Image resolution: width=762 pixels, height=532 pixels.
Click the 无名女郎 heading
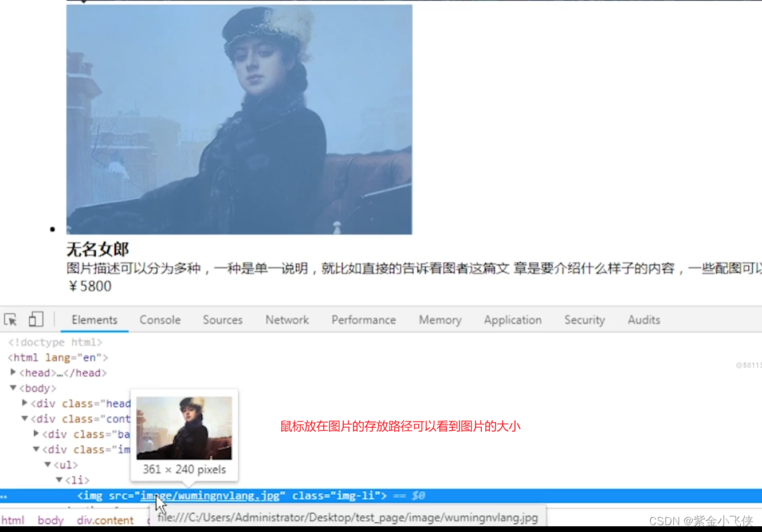(x=97, y=249)
